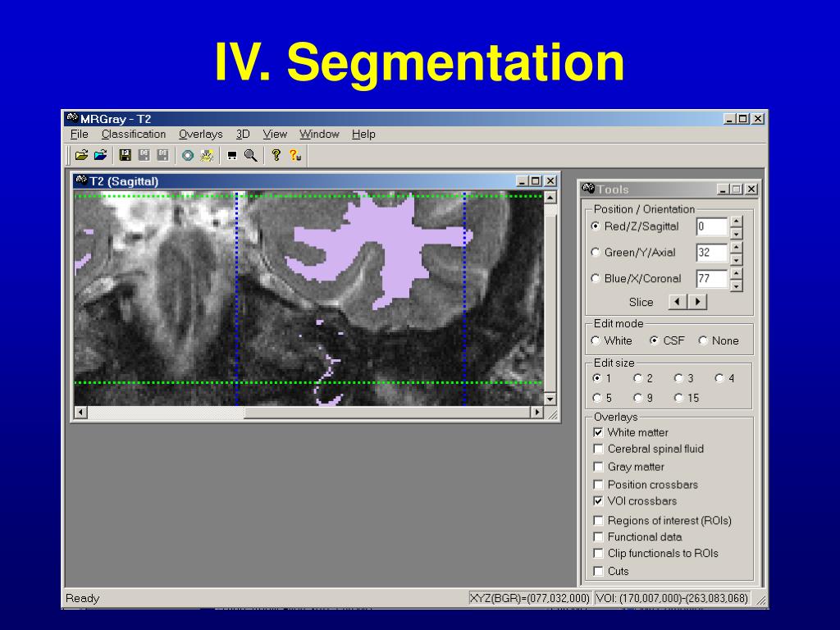The image size is (840, 630).
Task: Enable Gray matter overlay
Action: (598, 467)
